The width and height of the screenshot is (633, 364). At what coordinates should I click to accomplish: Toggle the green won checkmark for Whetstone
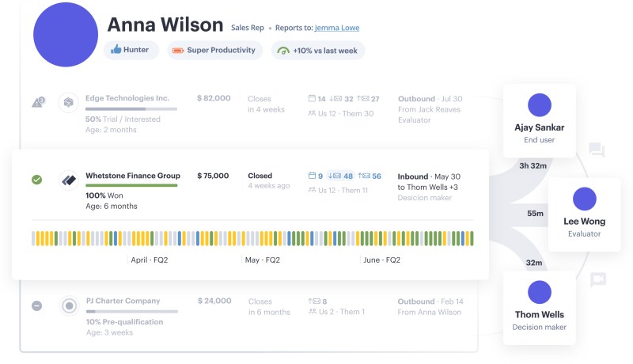pos(36,180)
